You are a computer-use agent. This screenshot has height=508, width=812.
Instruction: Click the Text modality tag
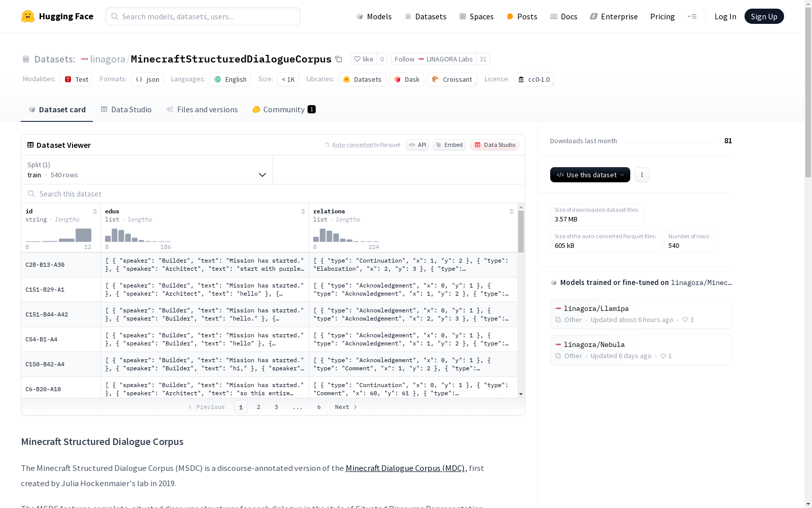[x=76, y=79]
